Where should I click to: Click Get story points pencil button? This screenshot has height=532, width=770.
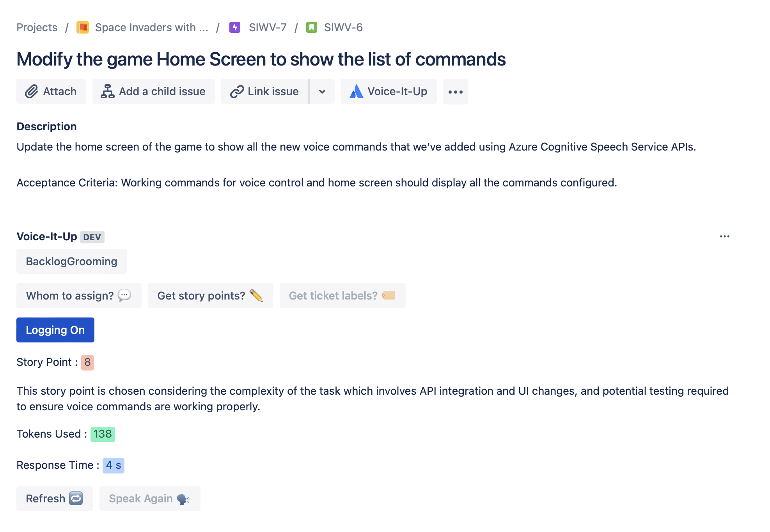[210, 296]
